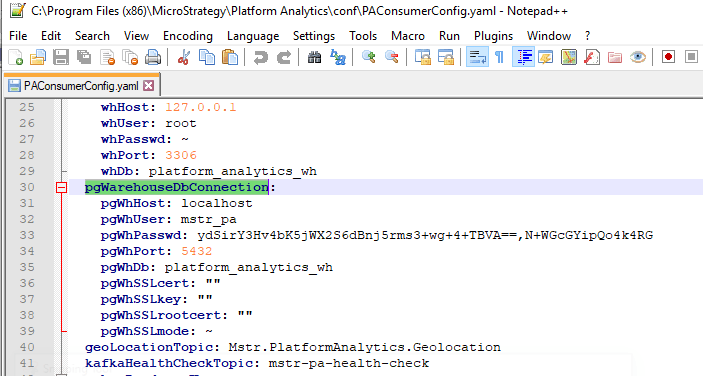
Task: Toggle Word wrap toolbar button
Action: click(x=477, y=57)
